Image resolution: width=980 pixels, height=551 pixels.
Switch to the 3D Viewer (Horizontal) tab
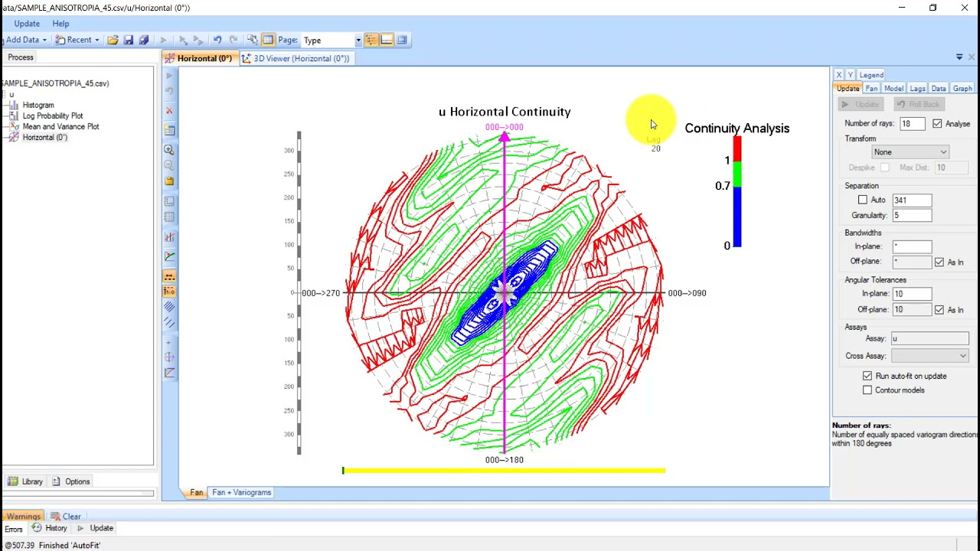[x=296, y=58]
